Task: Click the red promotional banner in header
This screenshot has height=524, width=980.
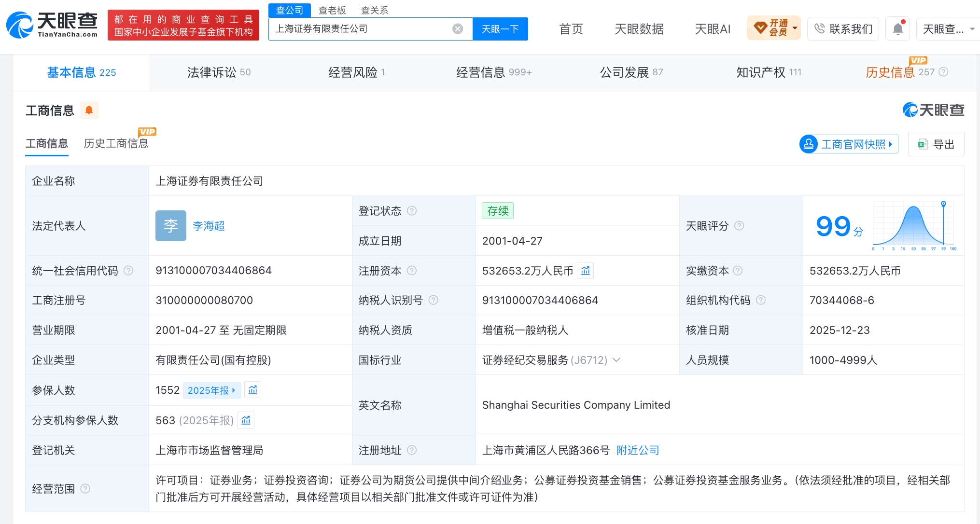Action: 183,25
